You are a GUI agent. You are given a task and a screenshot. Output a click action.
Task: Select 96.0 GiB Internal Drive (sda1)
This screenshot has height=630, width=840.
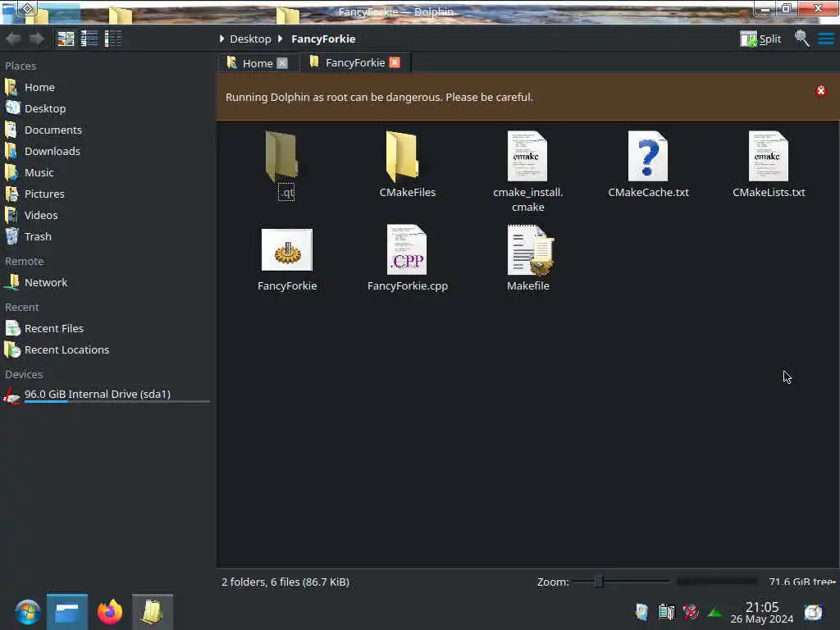click(x=107, y=395)
